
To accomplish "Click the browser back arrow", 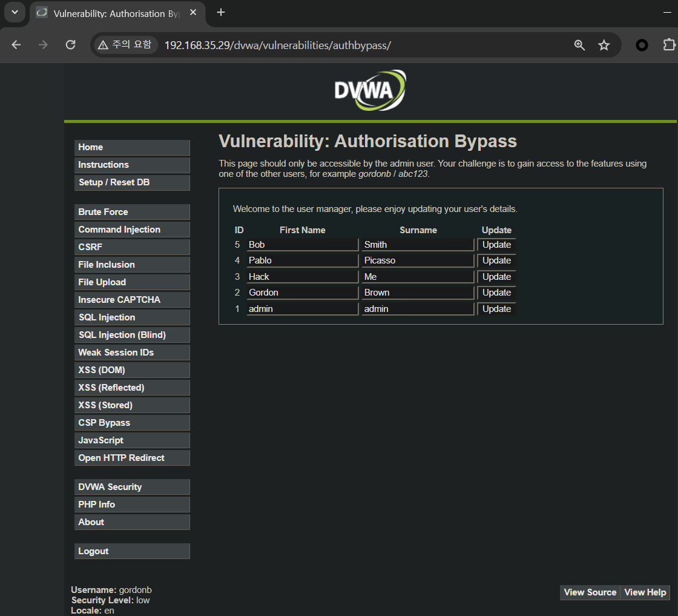I will [16, 45].
